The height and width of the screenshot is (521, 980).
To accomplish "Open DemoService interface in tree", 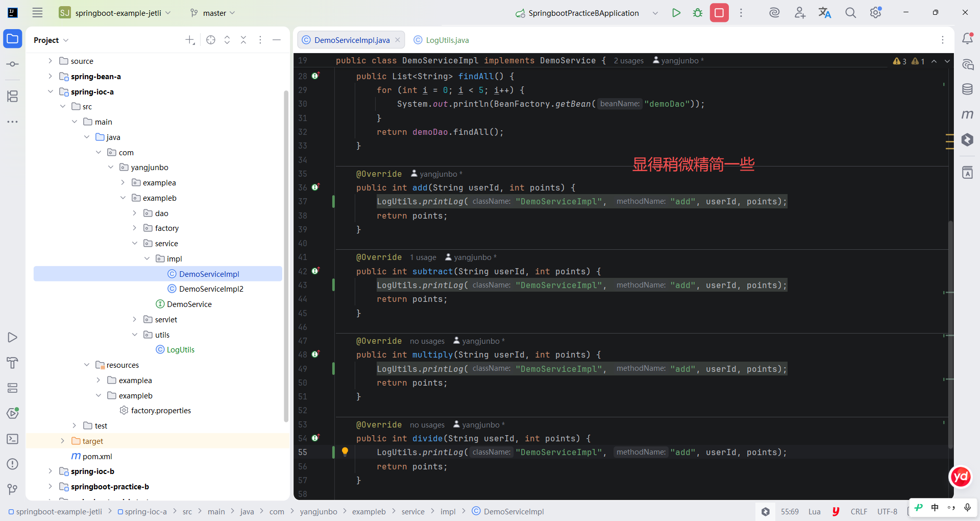I will click(x=189, y=304).
